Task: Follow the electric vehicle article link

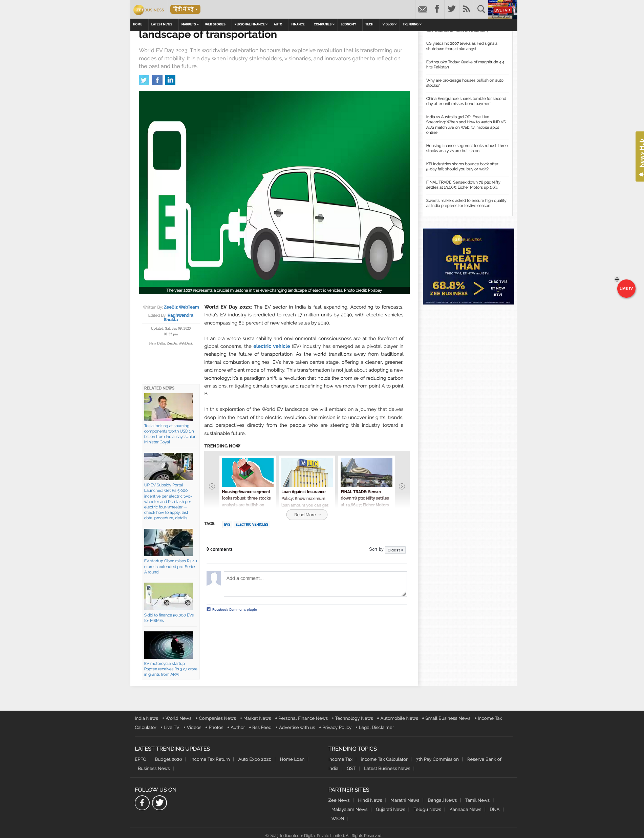Action: (272, 346)
